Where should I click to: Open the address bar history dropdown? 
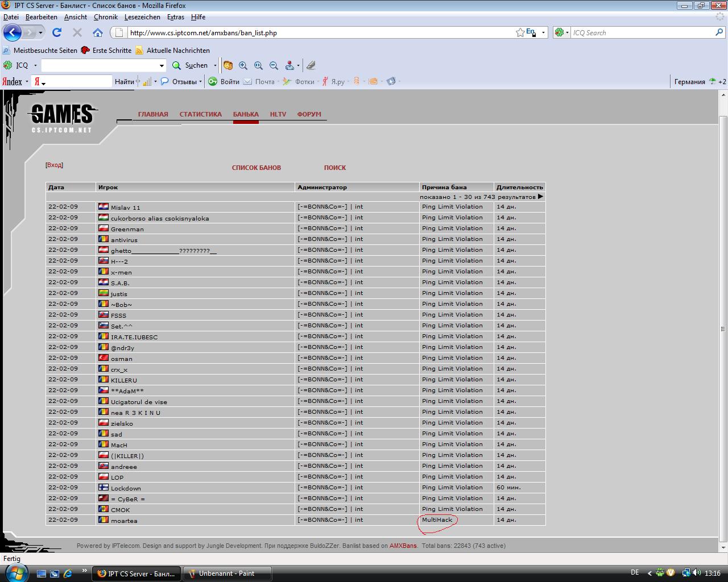point(543,32)
